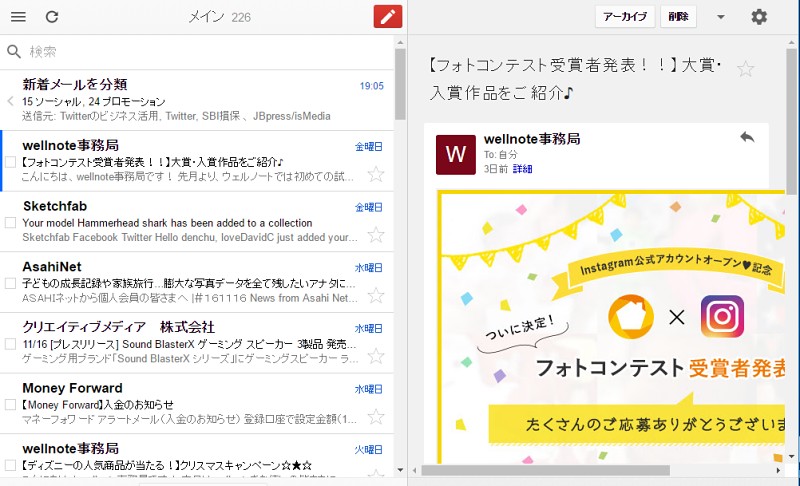
Task: Click sender name wellnote事務局 in message header
Action: click(x=532, y=139)
